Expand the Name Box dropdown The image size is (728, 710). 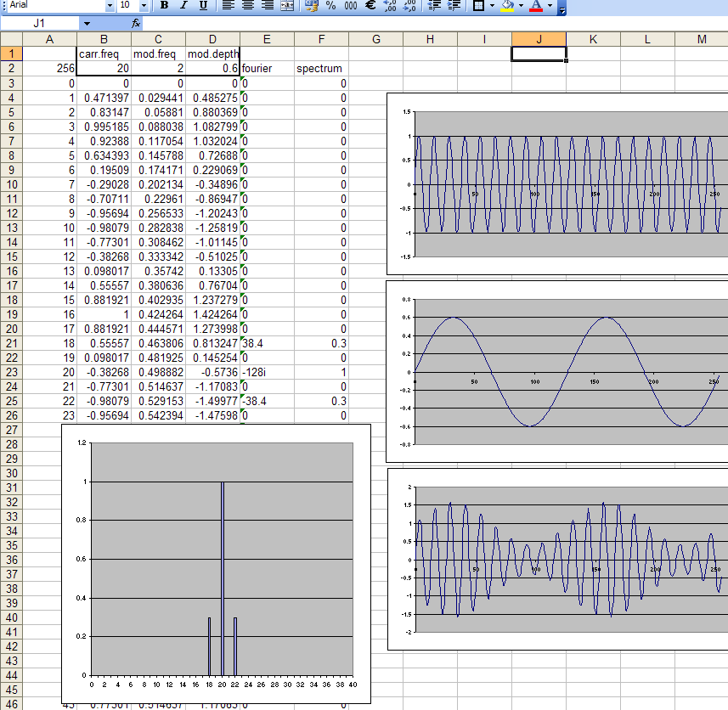tap(87, 23)
